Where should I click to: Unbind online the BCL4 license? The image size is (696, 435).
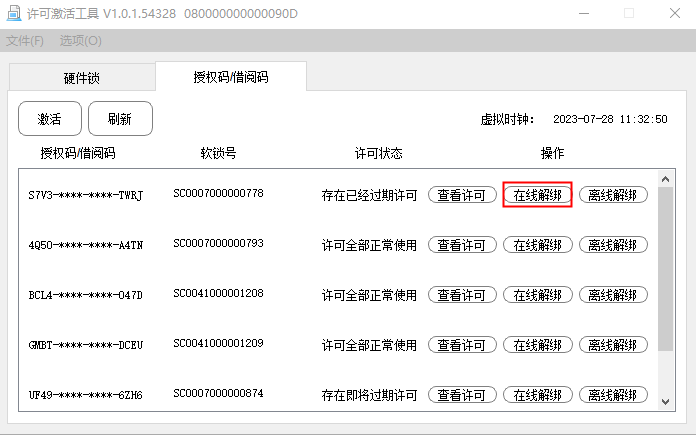click(538, 295)
